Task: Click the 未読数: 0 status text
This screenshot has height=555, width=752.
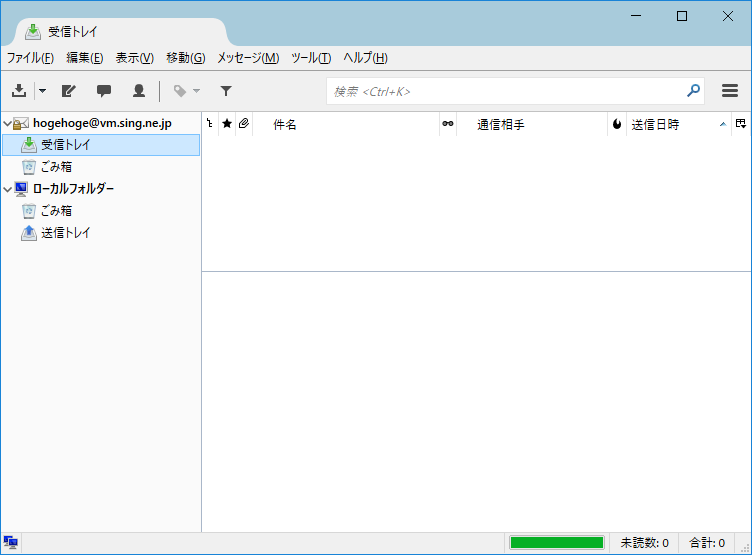Action: coord(644,543)
